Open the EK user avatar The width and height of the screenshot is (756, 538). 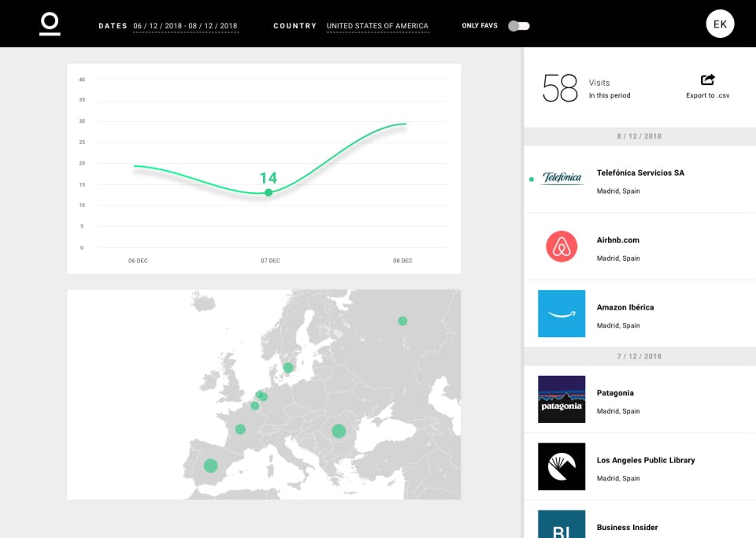pos(720,24)
